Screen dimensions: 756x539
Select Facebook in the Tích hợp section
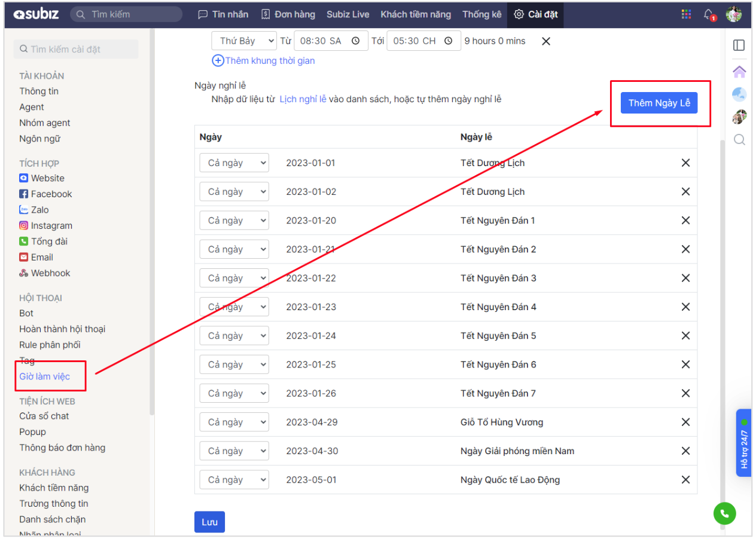click(51, 194)
